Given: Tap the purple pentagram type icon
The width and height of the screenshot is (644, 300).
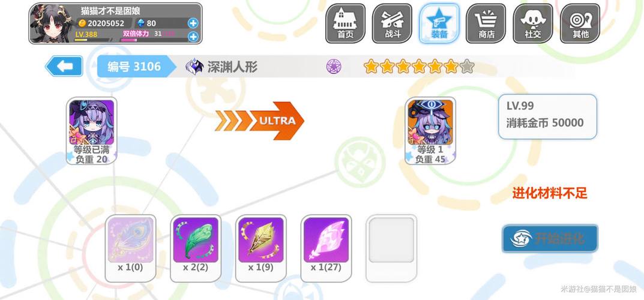Looking at the screenshot, I should (x=334, y=66).
